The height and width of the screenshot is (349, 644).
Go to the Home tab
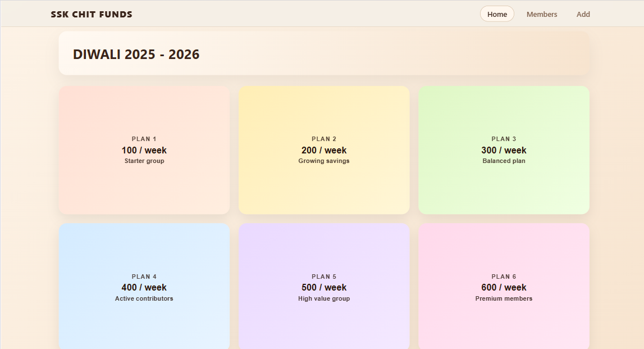(497, 14)
